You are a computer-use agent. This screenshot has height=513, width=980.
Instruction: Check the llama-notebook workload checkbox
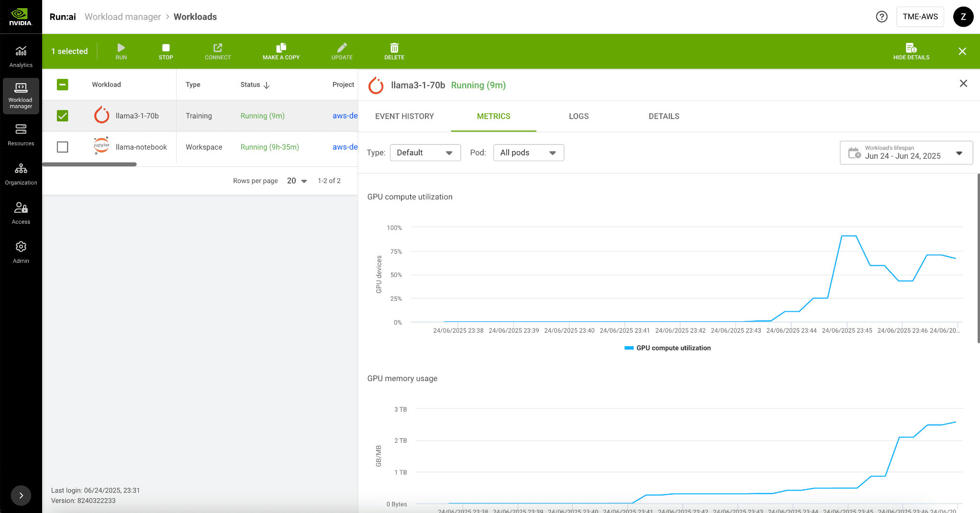pyautogui.click(x=63, y=147)
